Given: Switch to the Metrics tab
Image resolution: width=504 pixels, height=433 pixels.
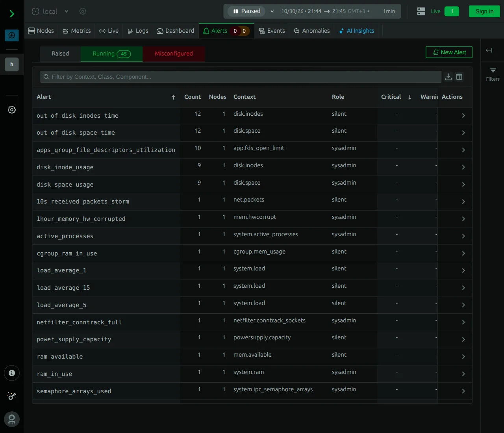Looking at the screenshot, I should click(77, 31).
